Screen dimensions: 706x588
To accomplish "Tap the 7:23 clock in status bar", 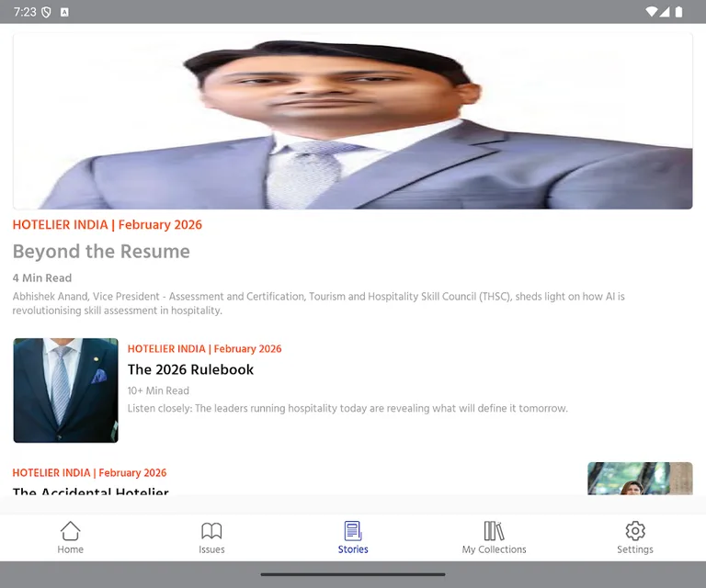I will point(25,12).
